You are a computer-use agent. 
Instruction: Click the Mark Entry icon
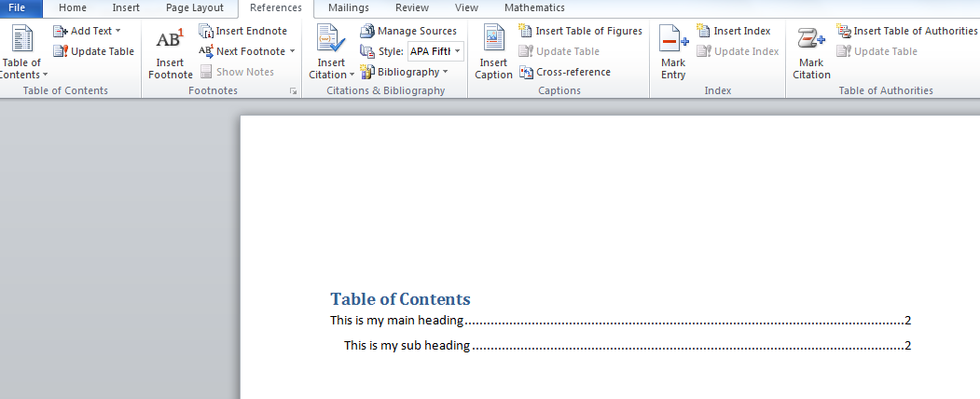(x=673, y=42)
